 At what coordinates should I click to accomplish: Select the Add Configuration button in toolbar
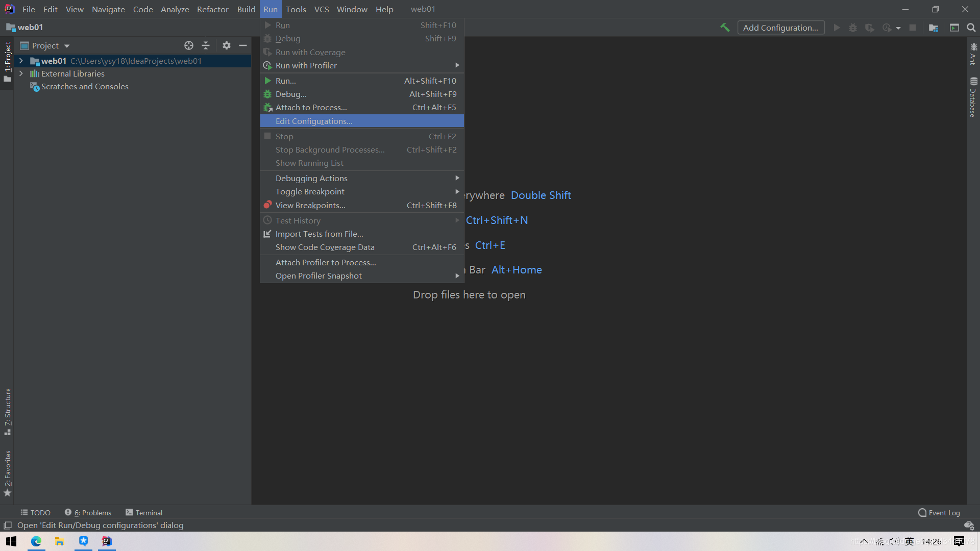780,28
